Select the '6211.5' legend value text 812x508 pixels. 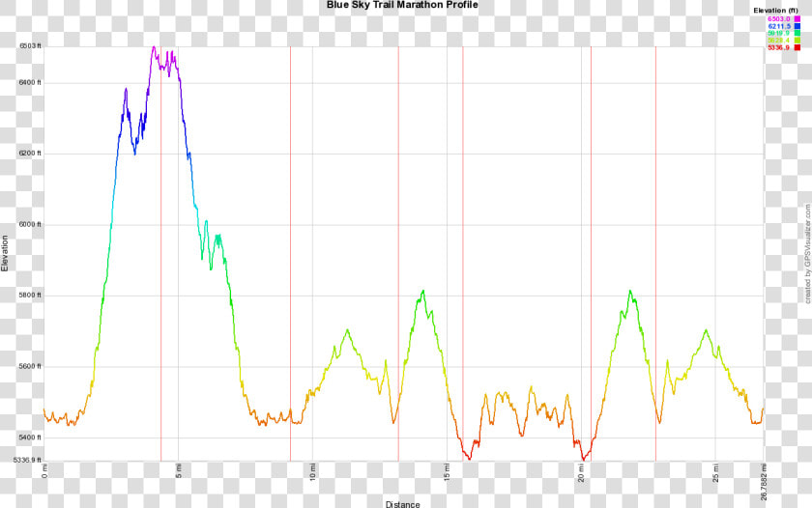(779, 26)
